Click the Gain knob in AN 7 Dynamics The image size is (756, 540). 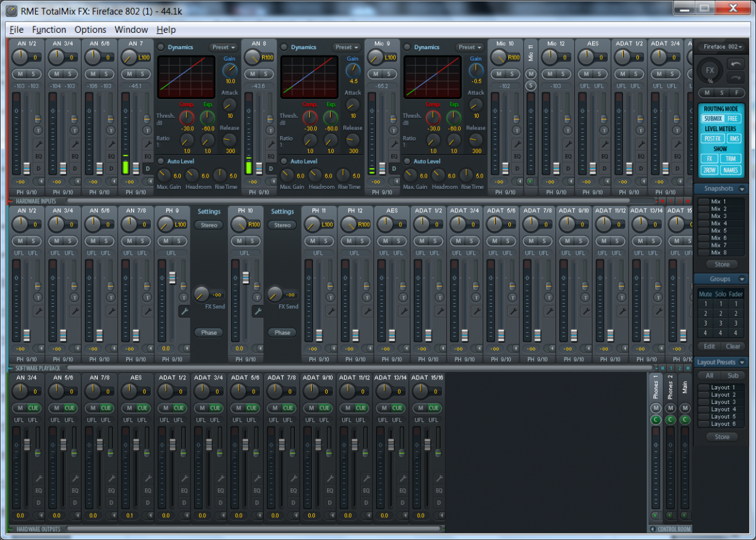click(x=229, y=71)
